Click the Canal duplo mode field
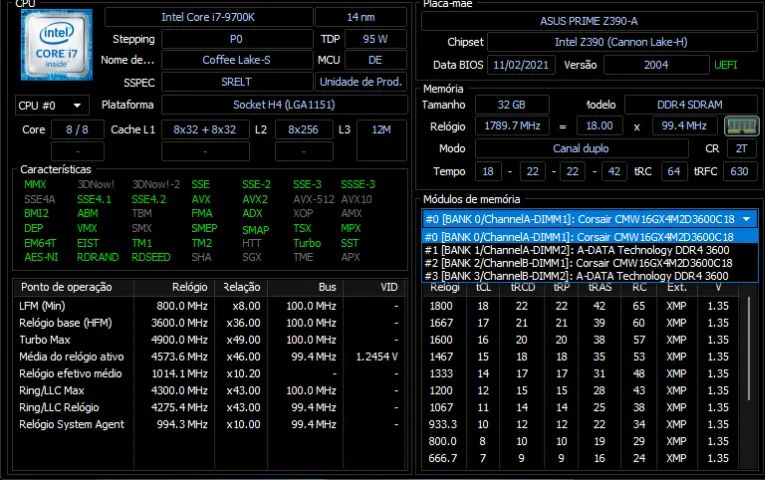 click(x=581, y=148)
